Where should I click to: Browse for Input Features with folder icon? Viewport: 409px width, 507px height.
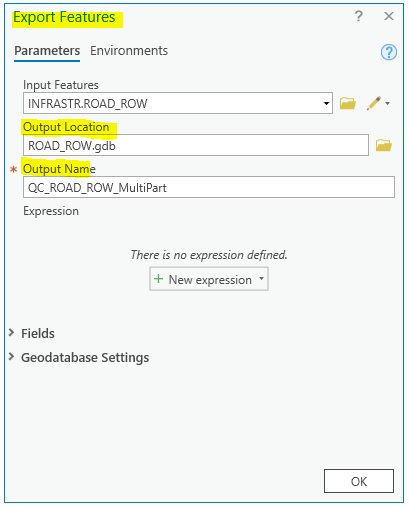tap(348, 103)
